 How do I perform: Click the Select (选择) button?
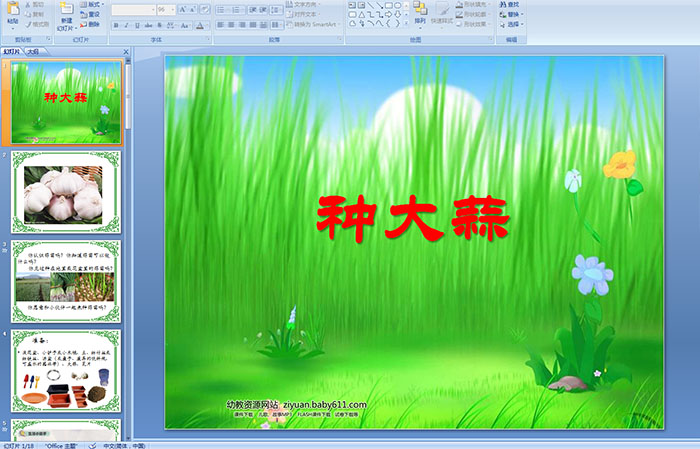[511, 24]
